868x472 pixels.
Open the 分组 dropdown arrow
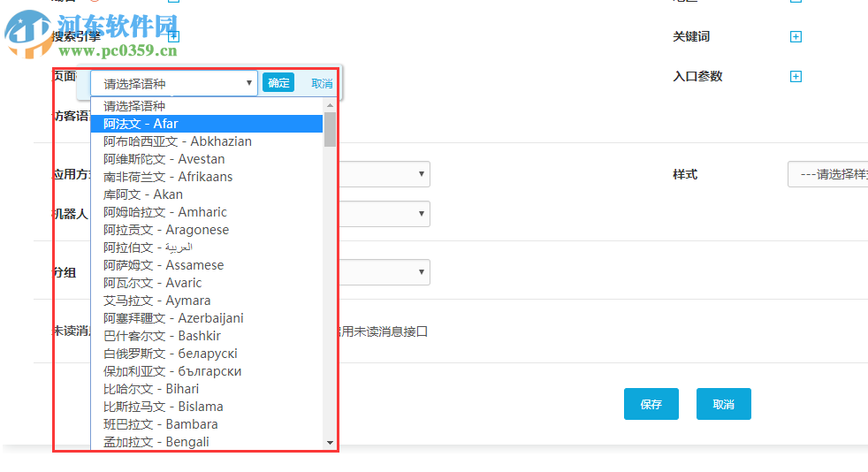[423, 272]
